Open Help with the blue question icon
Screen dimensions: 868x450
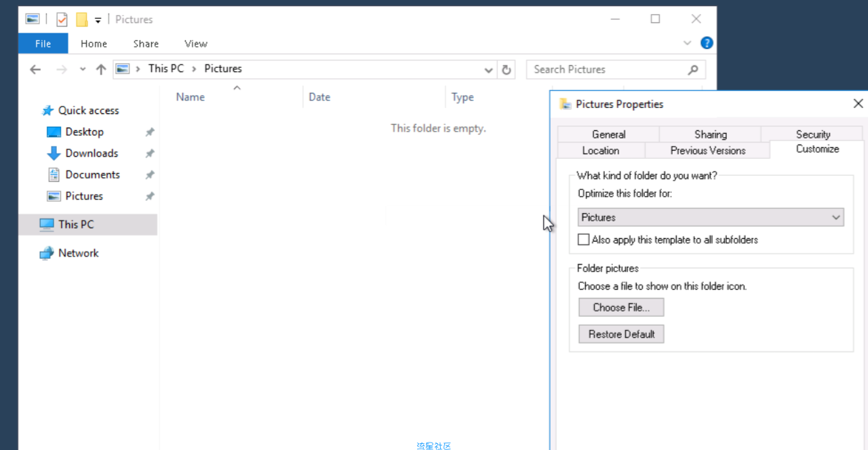707,43
